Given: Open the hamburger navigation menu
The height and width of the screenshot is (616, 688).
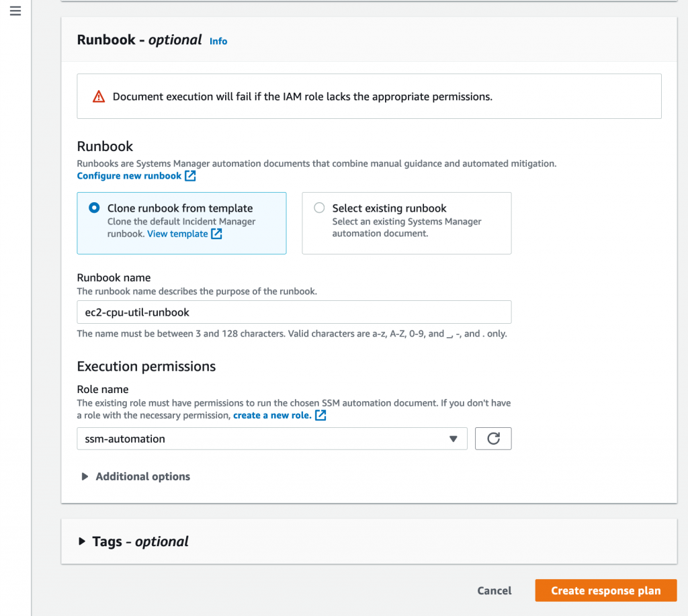Looking at the screenshot, I should point(15,11).
